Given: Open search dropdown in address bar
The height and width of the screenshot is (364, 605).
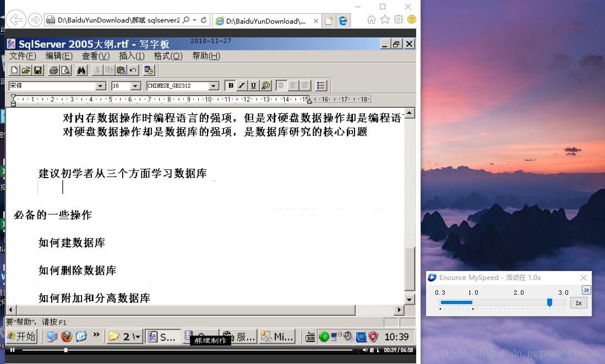Looking at the screenshot, I should coord(195,20).
